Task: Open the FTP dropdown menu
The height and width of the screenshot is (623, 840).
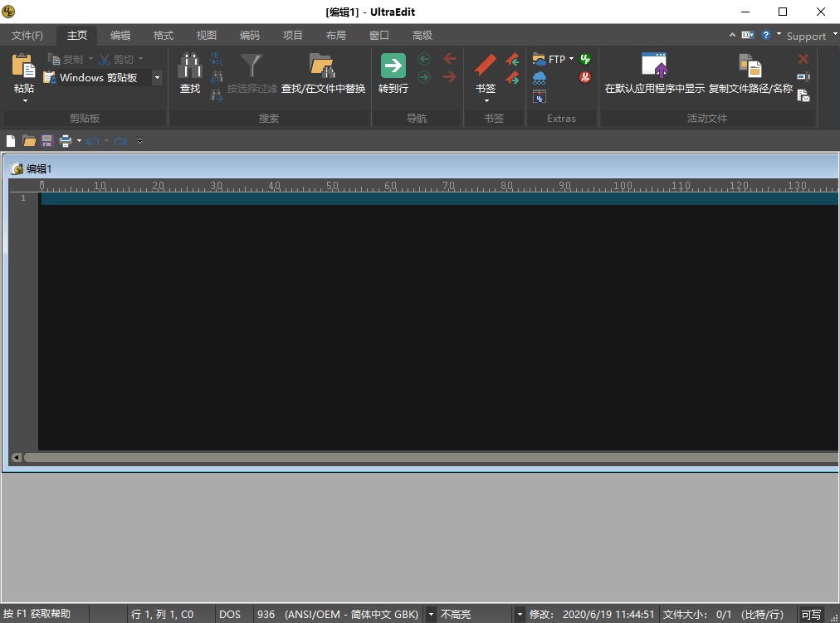Action: coord(571,59)
